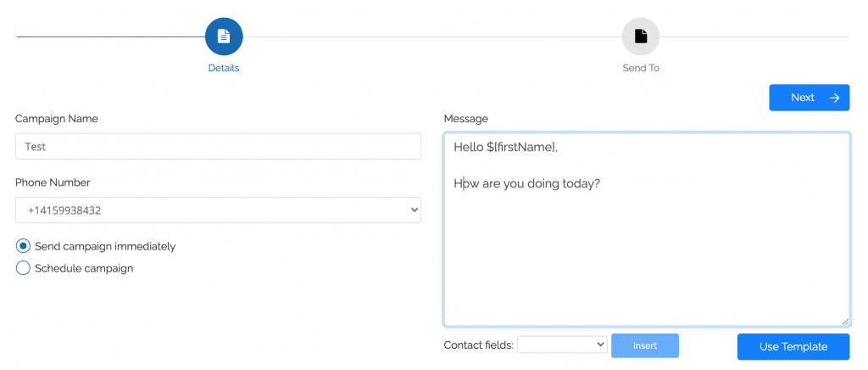
Task: Open the Phone Number dropdown
Action: 218,210
